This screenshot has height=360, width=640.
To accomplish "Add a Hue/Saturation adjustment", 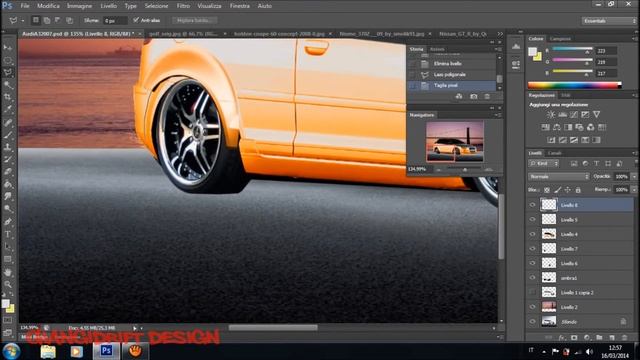I will pos(545,127).
